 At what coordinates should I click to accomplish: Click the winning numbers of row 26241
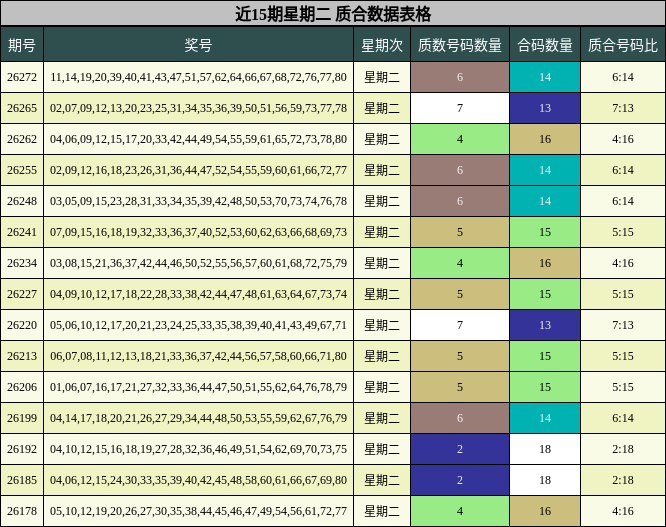click(x=198, y=232)
